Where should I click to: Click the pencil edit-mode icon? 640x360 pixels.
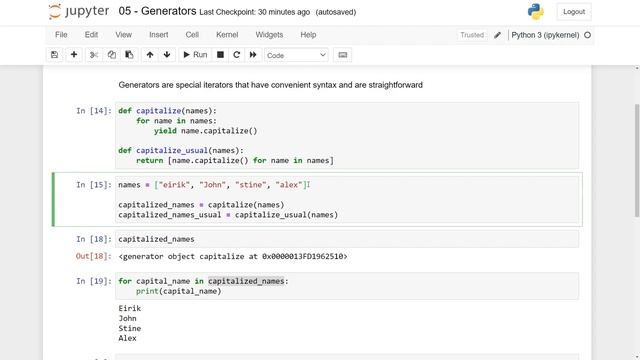(497, 35)
